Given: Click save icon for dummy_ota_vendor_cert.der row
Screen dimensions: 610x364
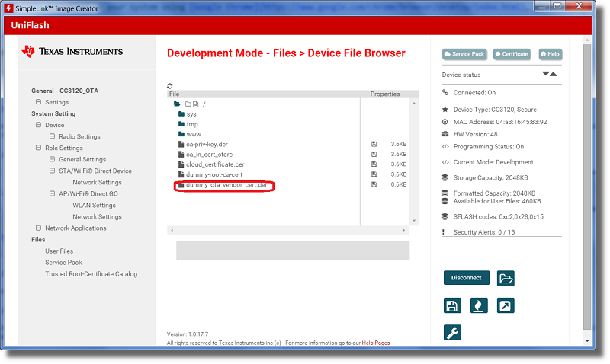Looking at the screenshot, I should (374, 184).
